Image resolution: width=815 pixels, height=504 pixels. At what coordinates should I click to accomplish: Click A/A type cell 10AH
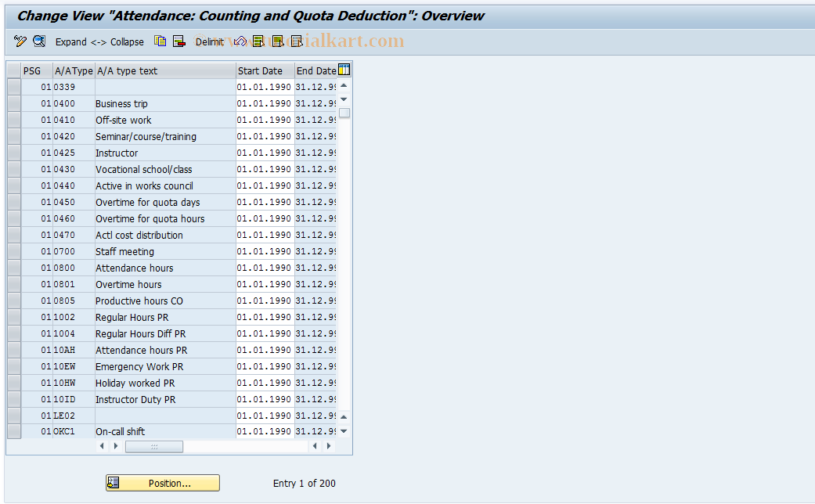click(x=74, y=350)
